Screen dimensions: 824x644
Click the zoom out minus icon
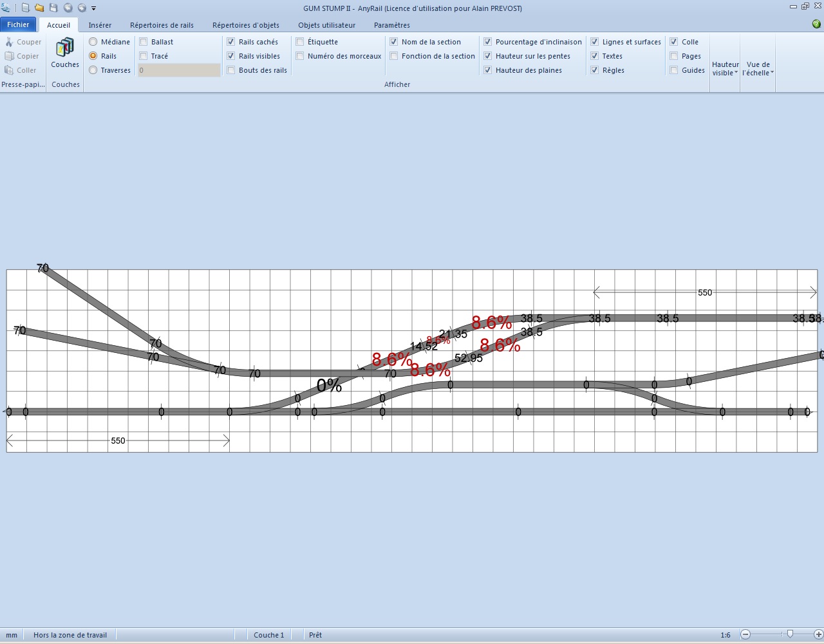[x=745, y=634]
